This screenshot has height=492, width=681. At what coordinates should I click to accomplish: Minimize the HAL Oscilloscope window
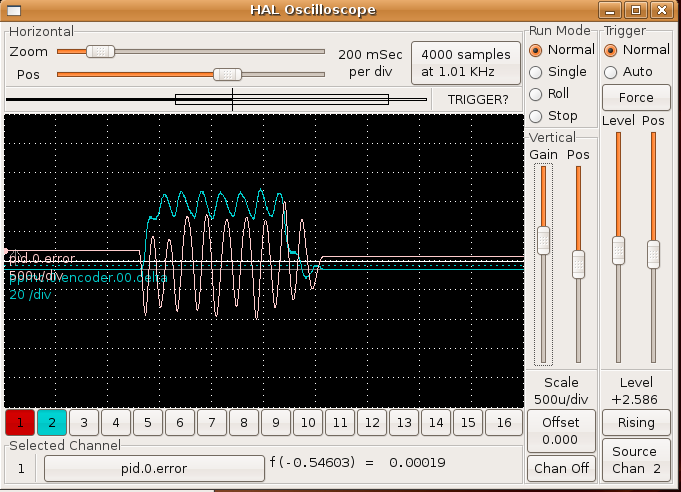coord(610,10)
